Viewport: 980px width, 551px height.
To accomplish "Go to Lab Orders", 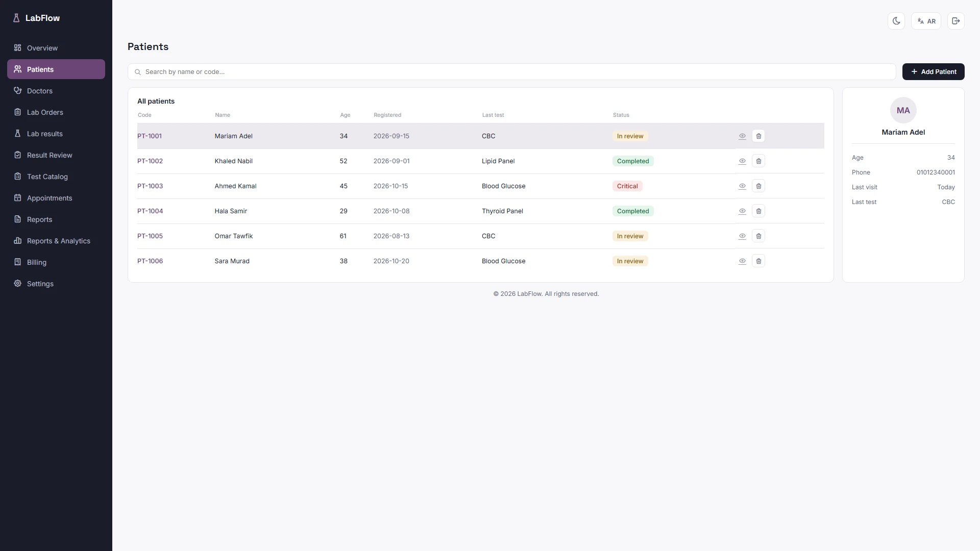I will 56,112.
